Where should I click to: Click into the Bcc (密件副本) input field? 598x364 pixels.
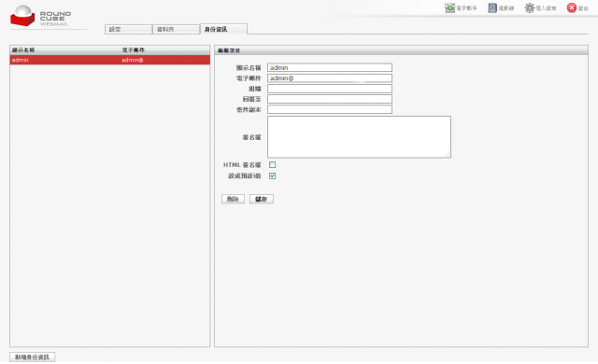tap(330, 109)
